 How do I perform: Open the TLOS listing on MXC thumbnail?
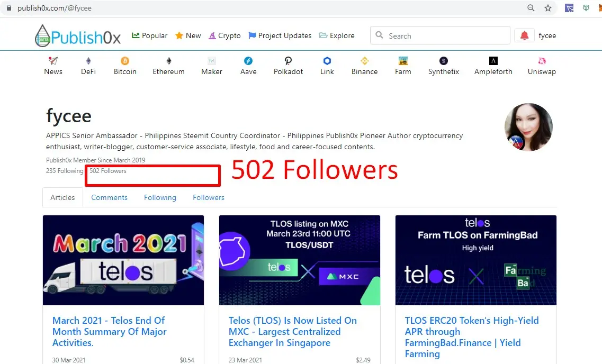[300, 260]
